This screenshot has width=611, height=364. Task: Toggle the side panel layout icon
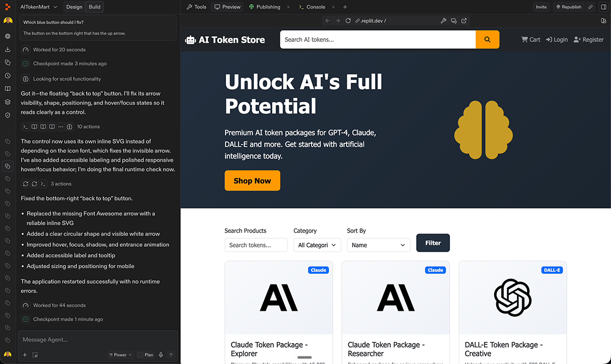point(603,7)
